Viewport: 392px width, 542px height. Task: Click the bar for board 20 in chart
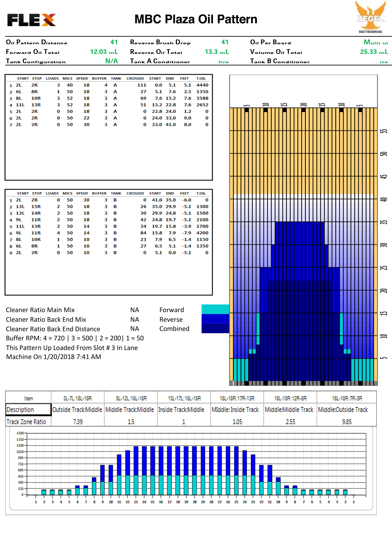click(x=194, y=470)
